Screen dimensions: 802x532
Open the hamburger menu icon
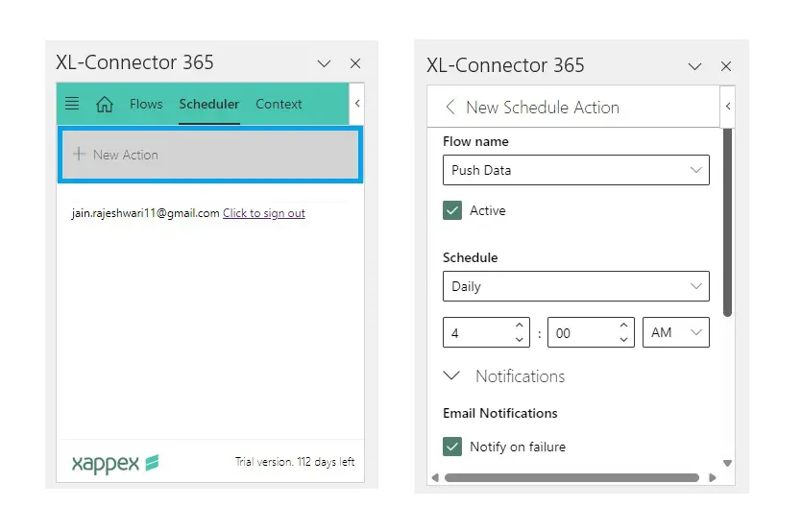point(72,104)
